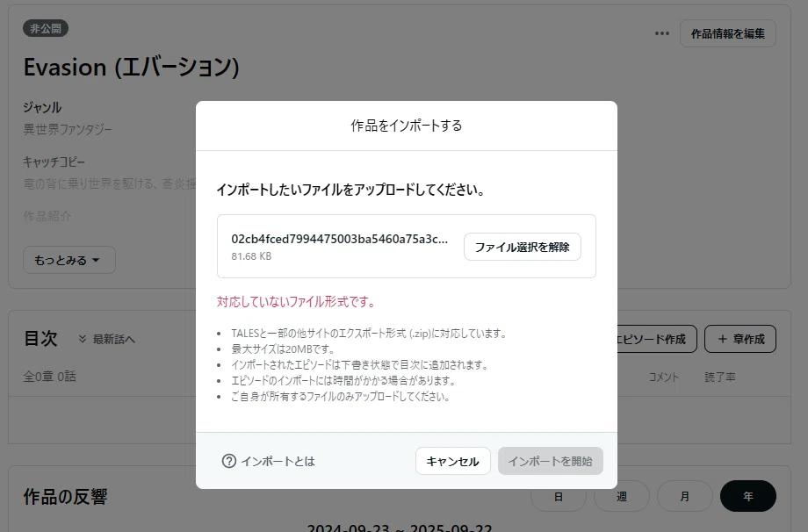Click the 作品の反響 section heading

[66, 497]
